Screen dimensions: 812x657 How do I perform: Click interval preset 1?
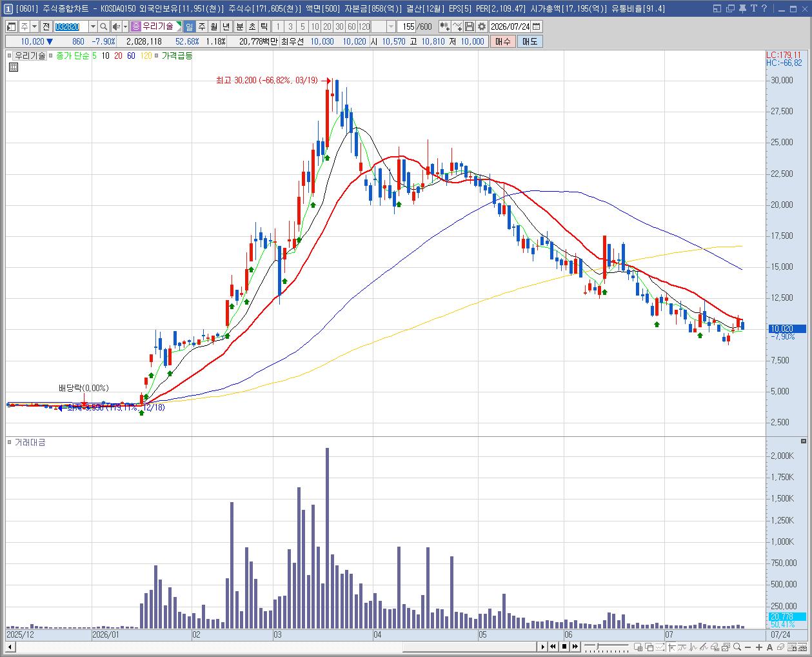click(278, 26)
